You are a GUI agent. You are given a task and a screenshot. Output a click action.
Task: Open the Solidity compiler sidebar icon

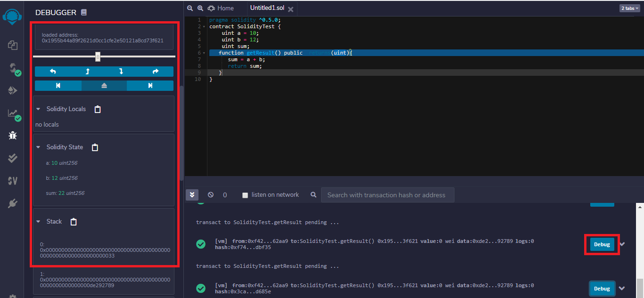point(13,68)
